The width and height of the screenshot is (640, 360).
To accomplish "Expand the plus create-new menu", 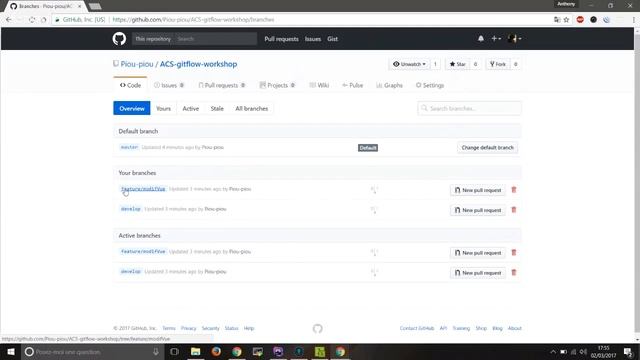I will click(x=496, y=38).
